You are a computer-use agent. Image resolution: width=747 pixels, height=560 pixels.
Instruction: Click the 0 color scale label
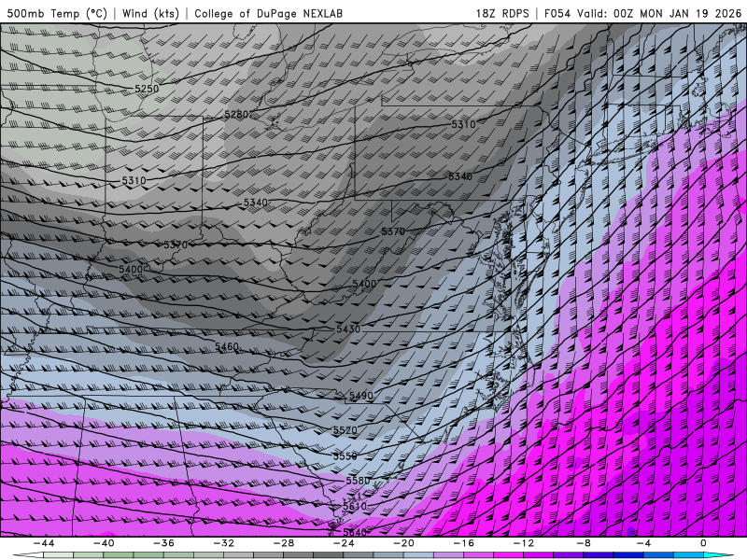pyautogui.click(x=703, y=543)
